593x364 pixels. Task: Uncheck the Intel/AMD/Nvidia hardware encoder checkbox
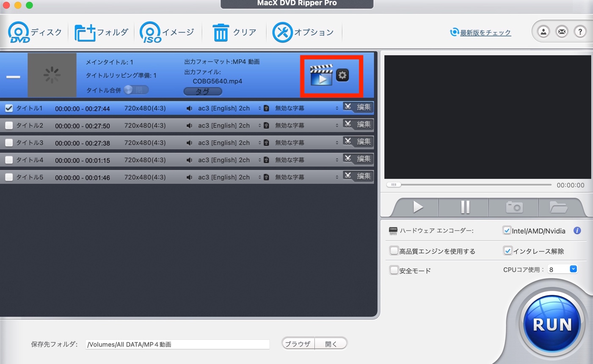[x=507, y=231]
